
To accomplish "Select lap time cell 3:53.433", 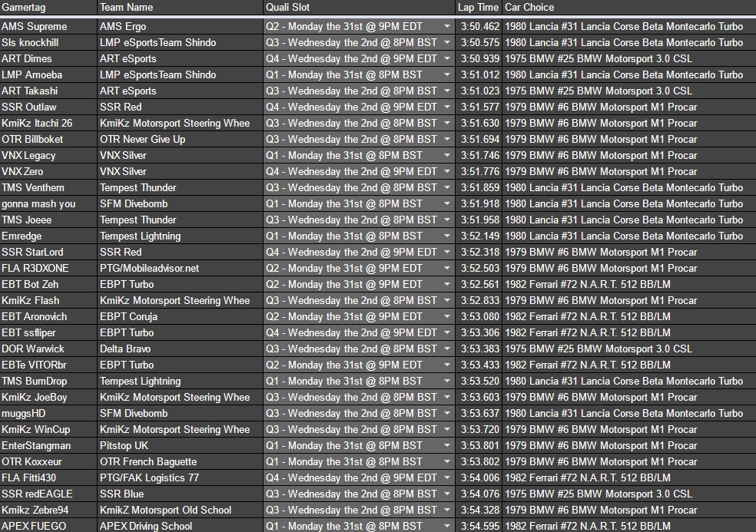I will click(479, 365).
